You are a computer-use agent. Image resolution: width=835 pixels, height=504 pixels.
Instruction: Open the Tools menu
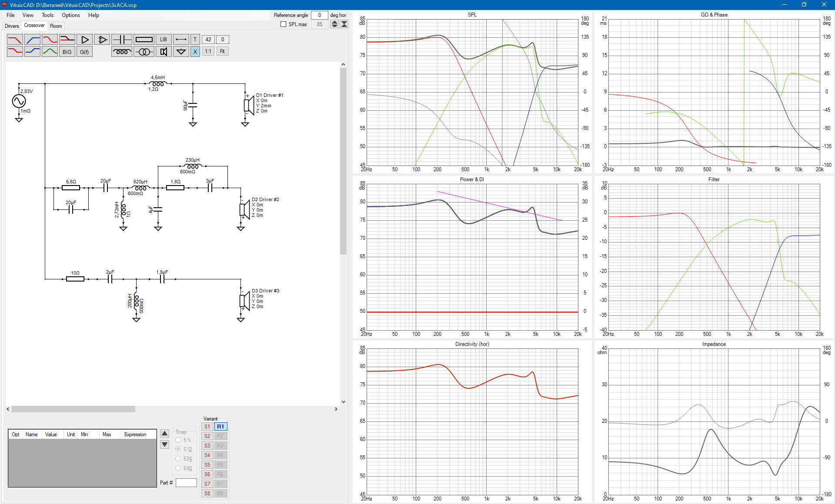tap(47, 15)
